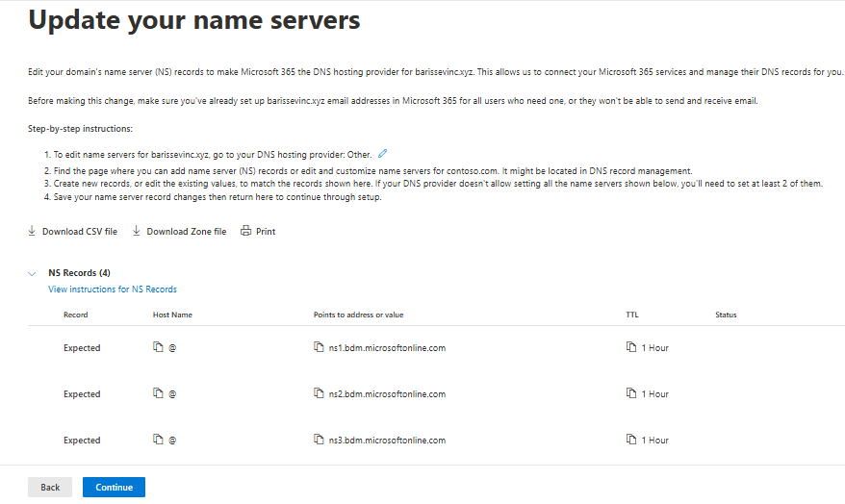
Task: Click the Step-by-step instructions label
Action: coord(80,129)
